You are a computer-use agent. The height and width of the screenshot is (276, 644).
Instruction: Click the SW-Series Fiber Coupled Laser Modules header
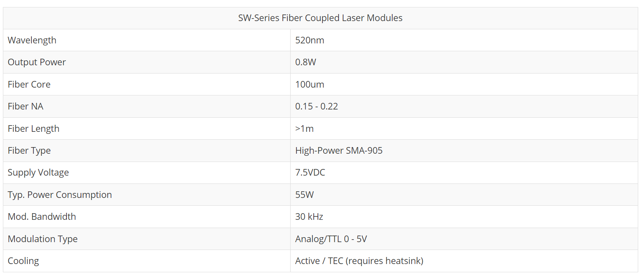click(x=320, y=18)
